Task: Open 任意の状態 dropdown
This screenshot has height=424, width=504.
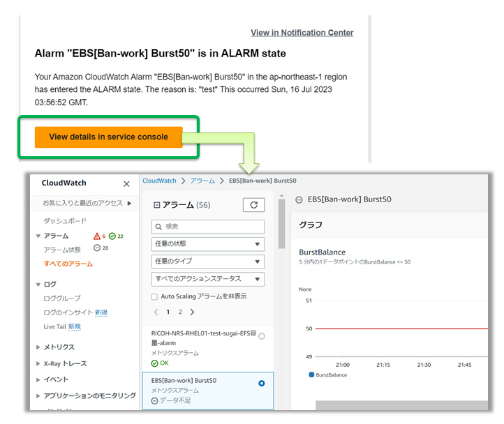Action: 208,244
